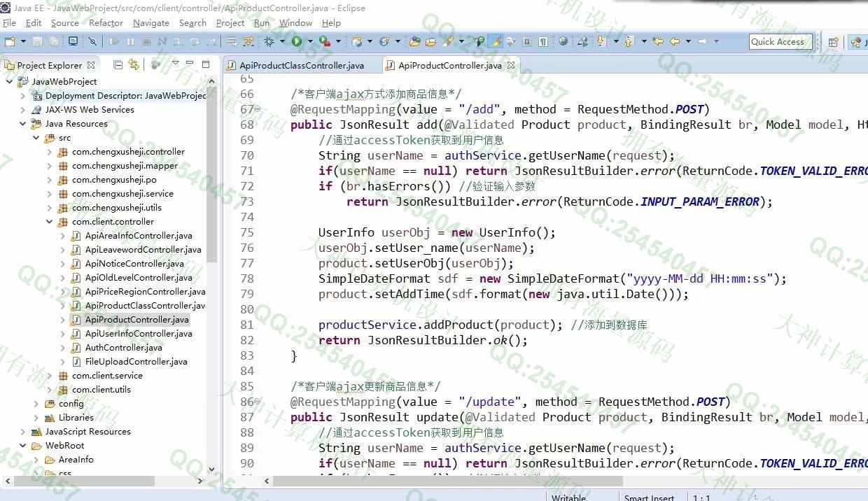Collapse All in Project Explorer
868x501 pixels.
click(x=118, y=64)
